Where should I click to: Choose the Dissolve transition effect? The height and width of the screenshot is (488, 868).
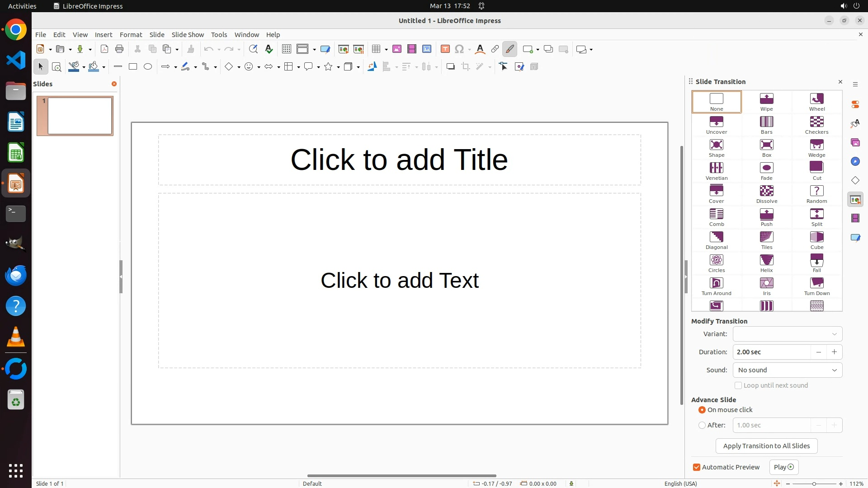pyautogui.click(x=766, y=194)
